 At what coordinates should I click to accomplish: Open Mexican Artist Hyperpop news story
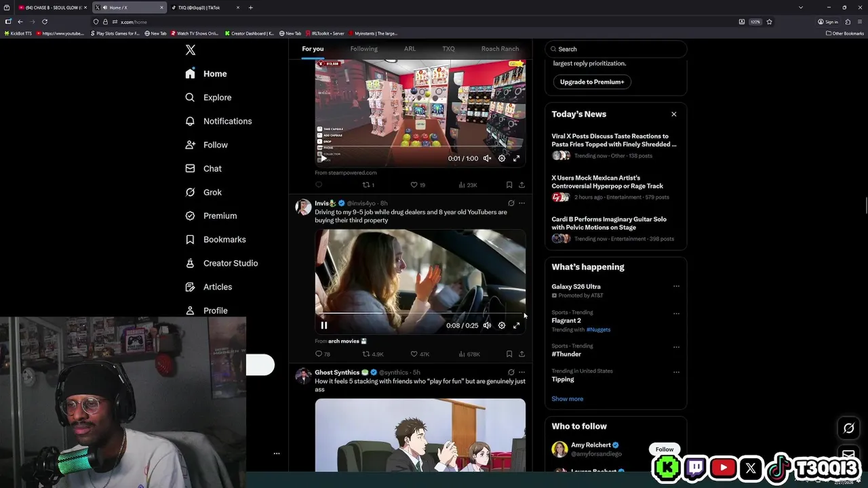coord(616,187)
